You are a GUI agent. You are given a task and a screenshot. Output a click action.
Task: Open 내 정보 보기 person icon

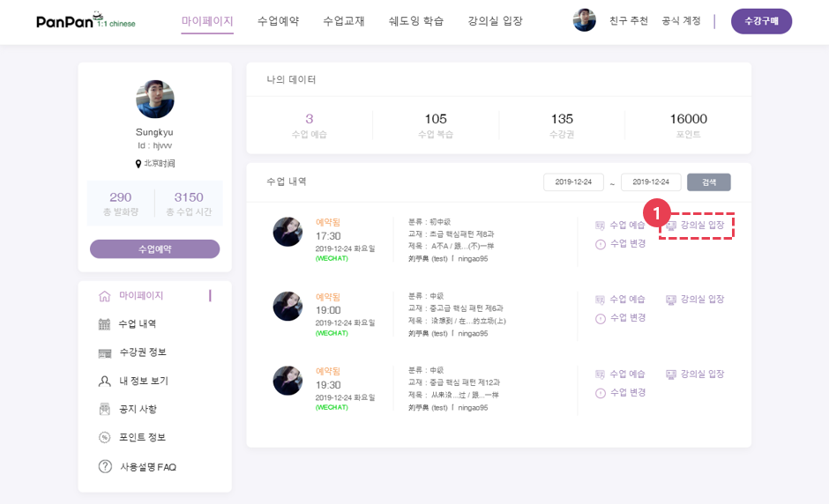coord(105,381)
